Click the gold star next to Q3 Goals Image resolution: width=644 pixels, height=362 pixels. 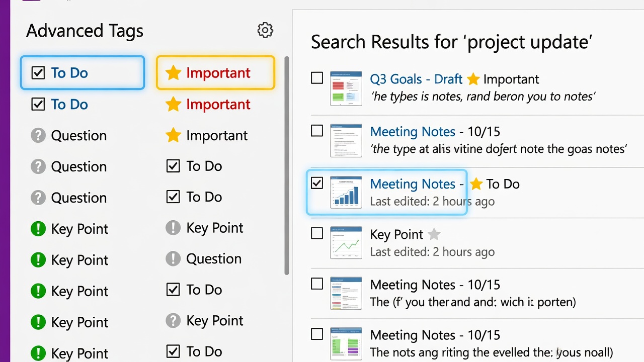pyautogui.click(x=473, y=79)
